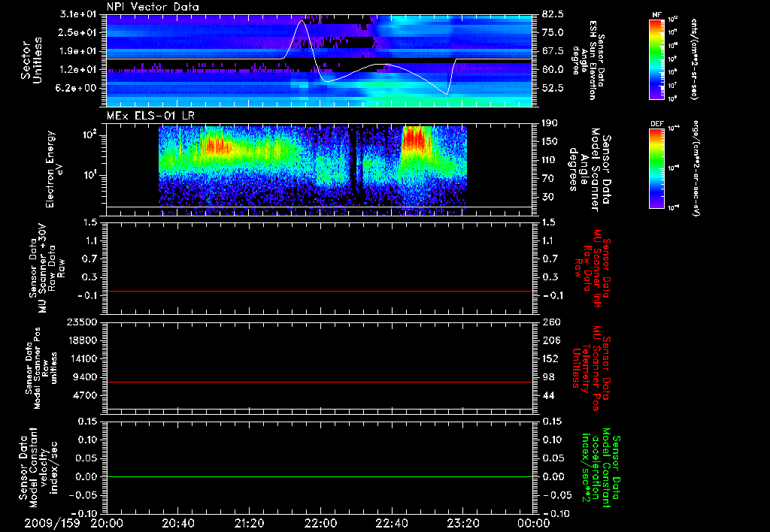Click the 20:40 time tick label
The width and height of the screenshot is (770, 532).
(x=177, y=523)
